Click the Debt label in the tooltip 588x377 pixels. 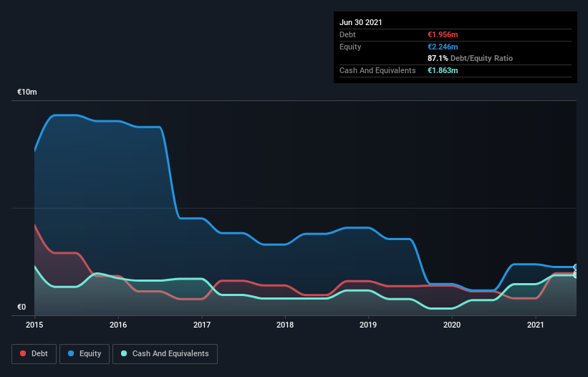point(347,34)
